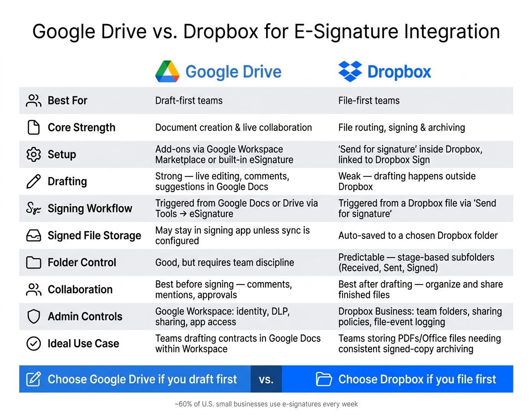Click the Dropbox box logo
The height and width of the screenshot is (415, 532).
pyautogui.click(x=350, y=71)
